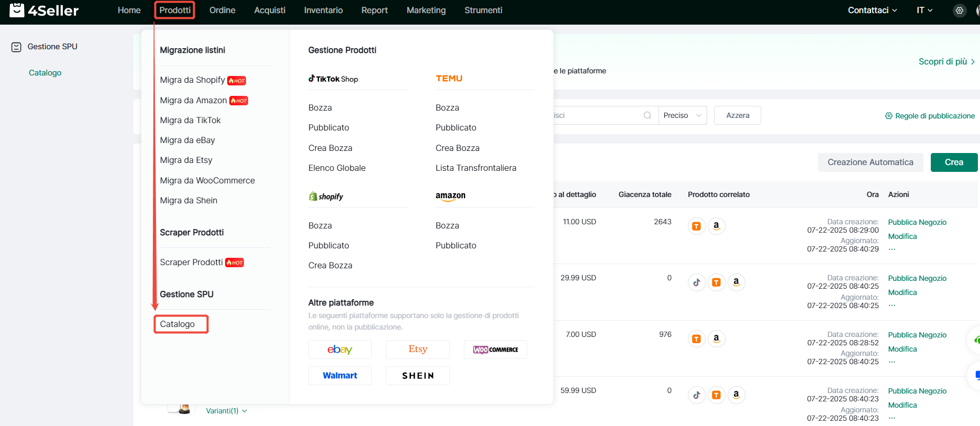Click the Gestione SPU sidebar icon
Image resolution: width=980 pixels, height=426 pixels.
16,47
